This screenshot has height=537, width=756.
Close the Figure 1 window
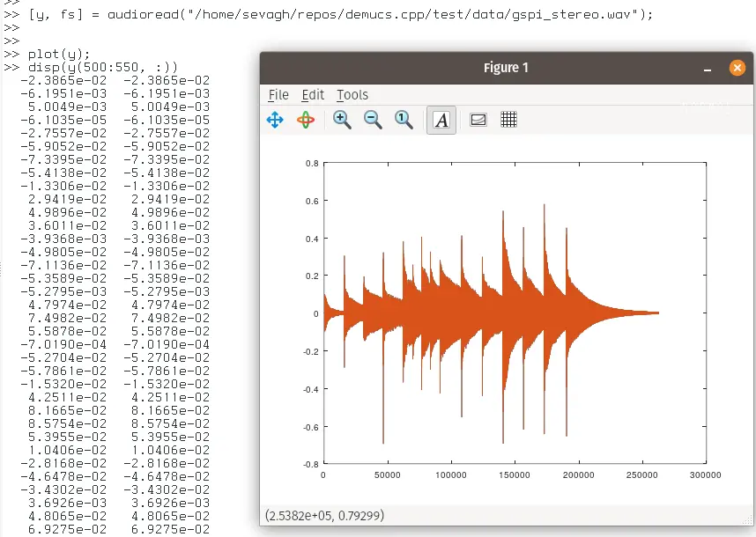click(x=736, y=68)
